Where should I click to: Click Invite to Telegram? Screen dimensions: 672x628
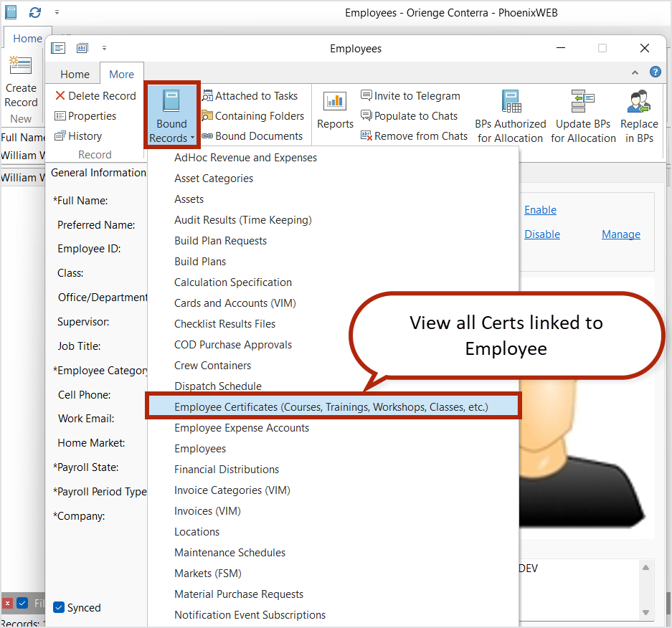410,95
